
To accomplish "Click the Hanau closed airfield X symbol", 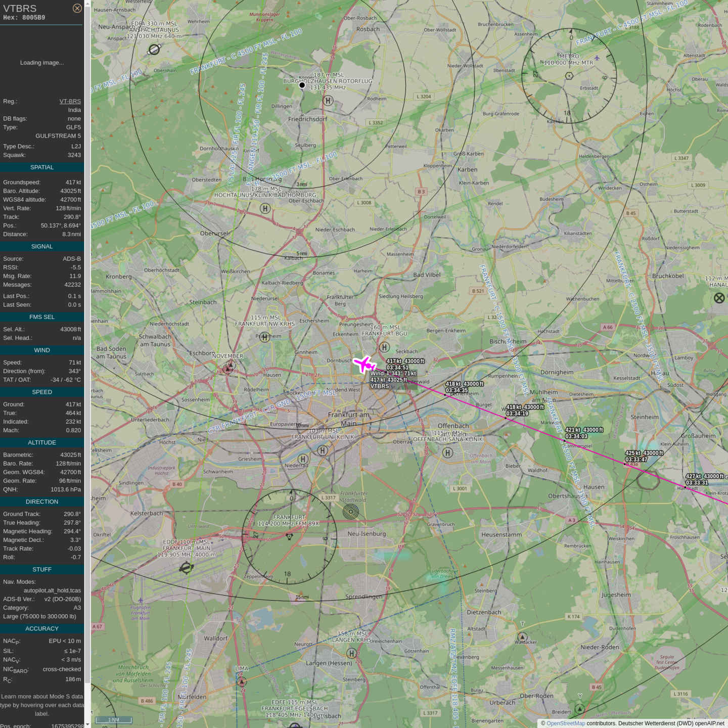I will (719, 298).
